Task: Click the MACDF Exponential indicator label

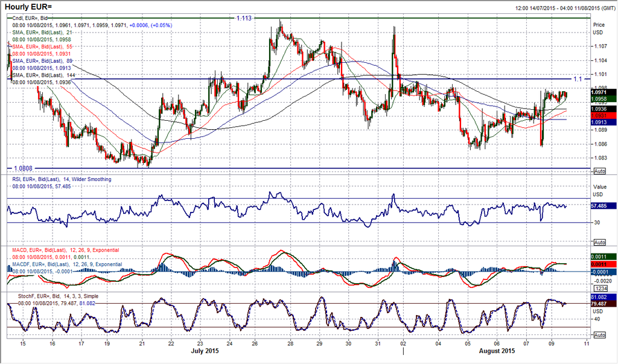Action: 67,264
